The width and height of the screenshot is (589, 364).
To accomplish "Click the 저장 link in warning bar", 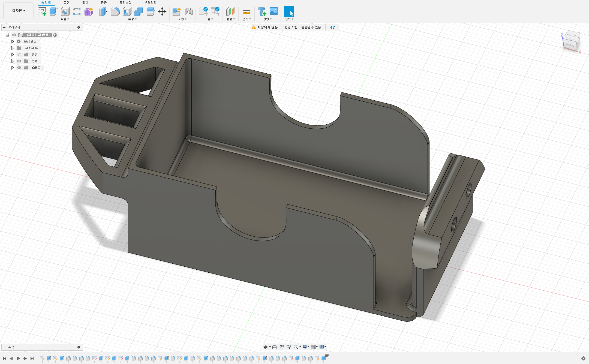I will click(x=332, y=27).
